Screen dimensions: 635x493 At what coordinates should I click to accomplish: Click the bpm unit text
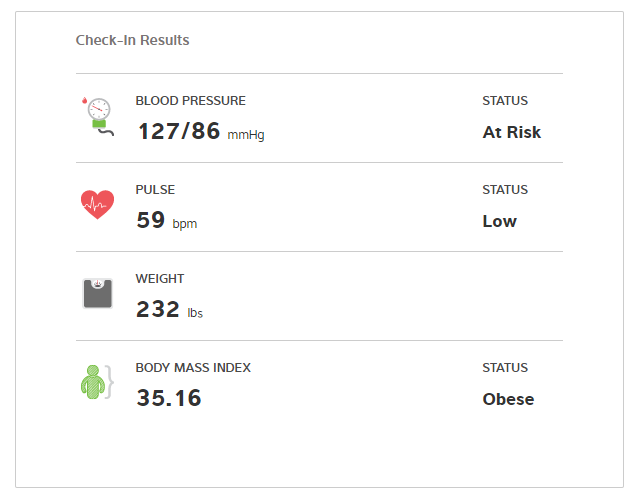185,224
